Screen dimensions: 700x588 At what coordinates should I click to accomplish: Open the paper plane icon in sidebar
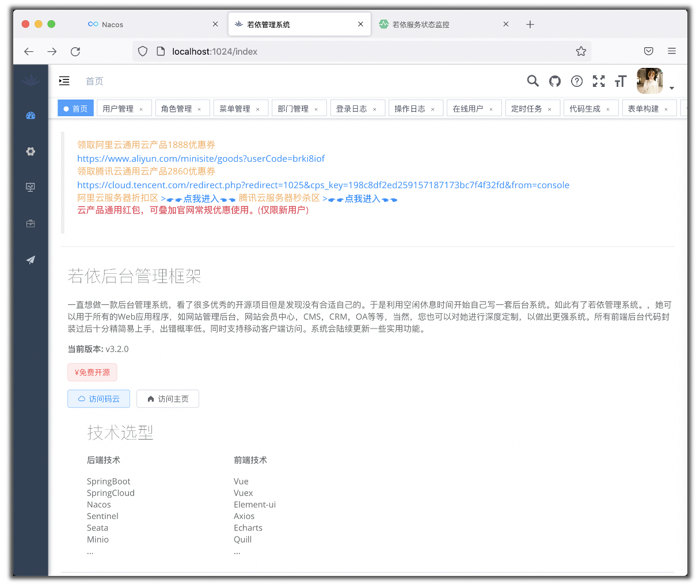pos(31,259)
